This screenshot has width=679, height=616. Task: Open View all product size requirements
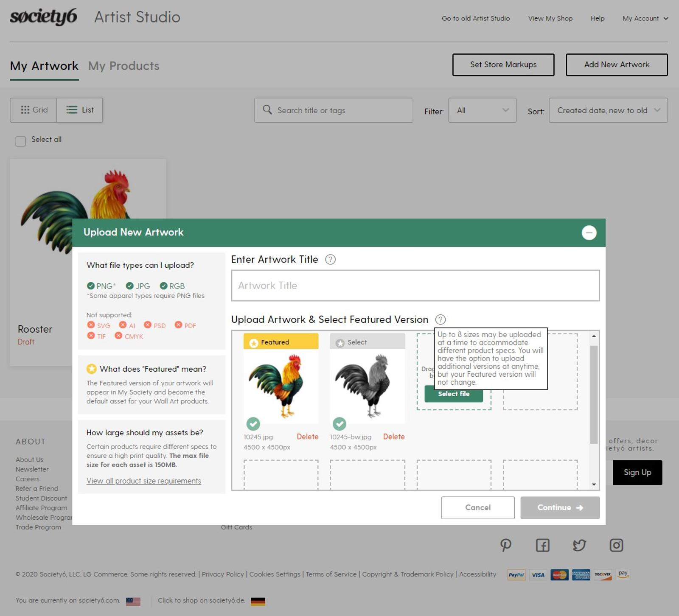click(144, 481)
